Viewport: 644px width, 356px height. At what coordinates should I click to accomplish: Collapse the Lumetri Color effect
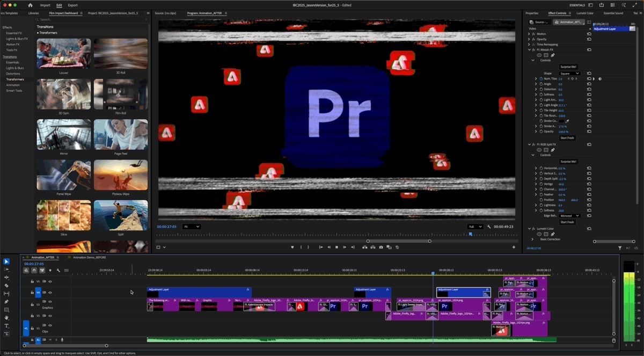pos(529,229)
